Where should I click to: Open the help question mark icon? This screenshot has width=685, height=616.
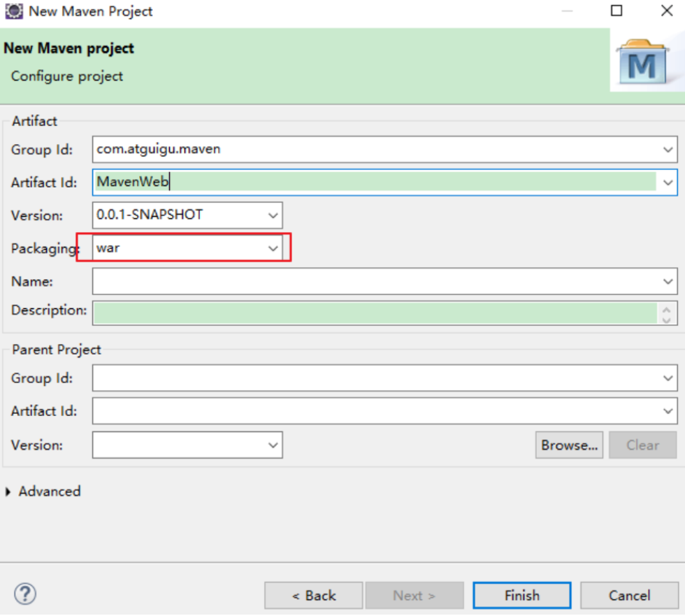(x=25, y=594)
